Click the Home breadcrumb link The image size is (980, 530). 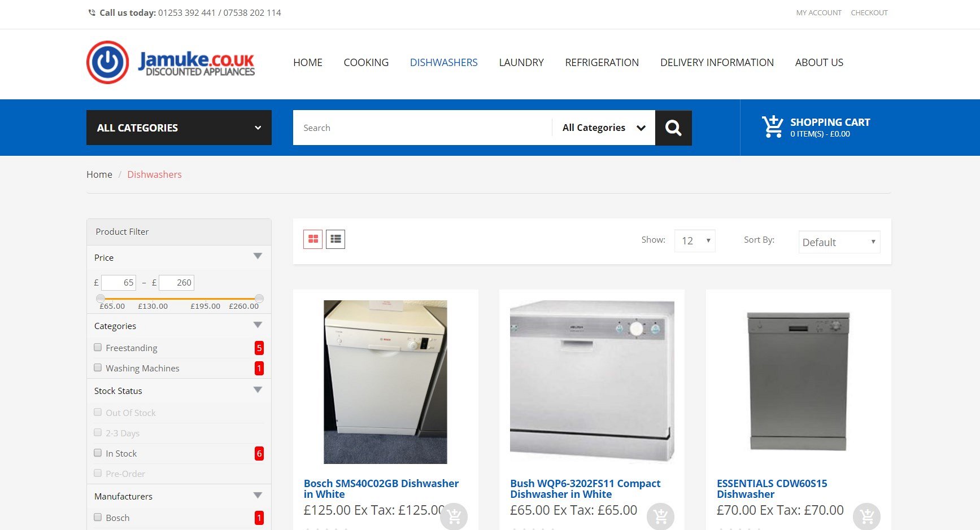(99, 174)
